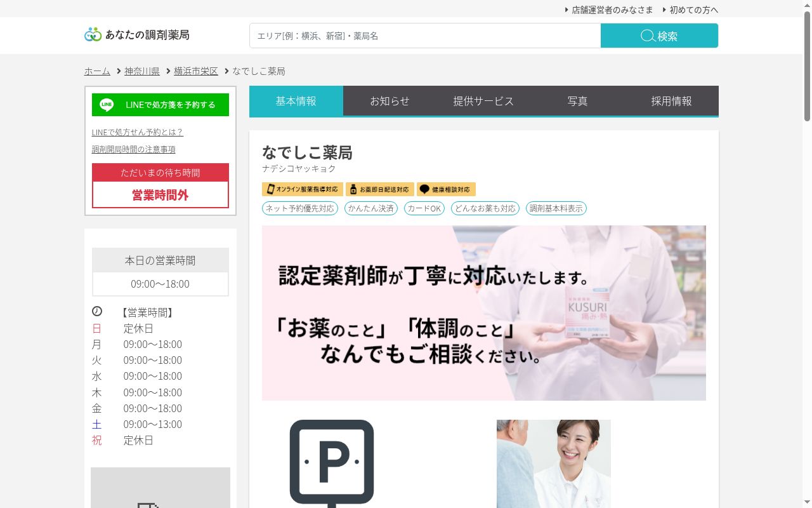Click the なでしこ薬局 pharmacy name heading
The width and height of the screenshot is (812, 508).
click(x=307, y=152)
